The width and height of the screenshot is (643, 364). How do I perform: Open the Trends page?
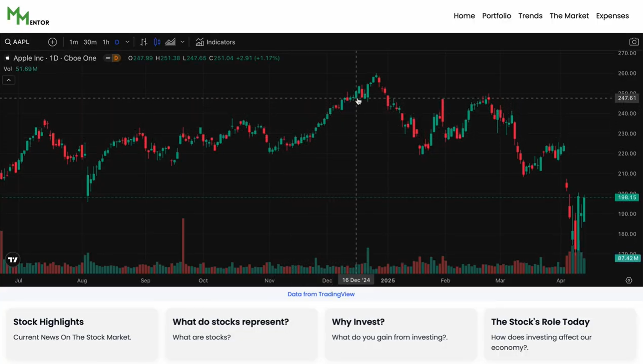click(530, 16)
